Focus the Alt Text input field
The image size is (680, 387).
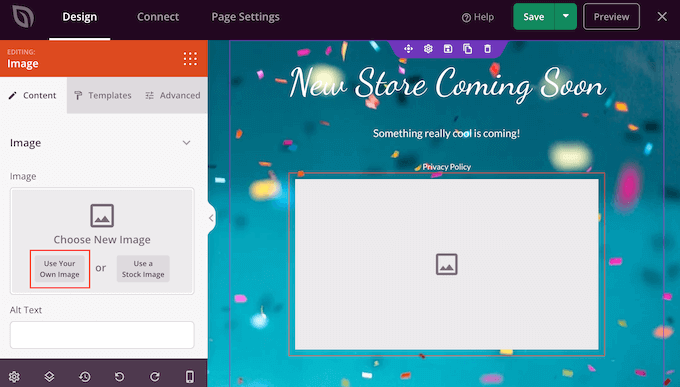click(102, 335)
